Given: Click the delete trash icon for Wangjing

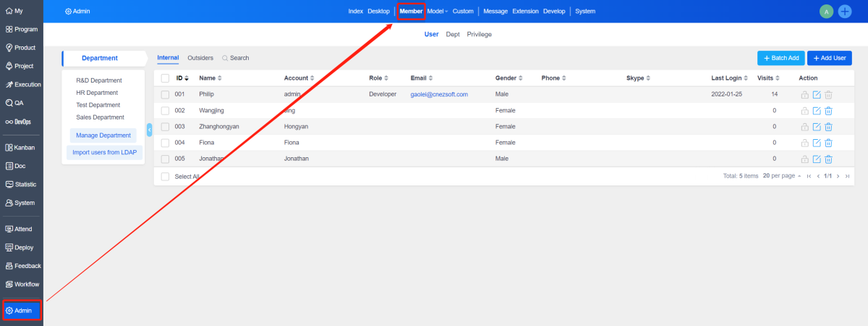Looking at the screenshot, I should 829,111.
